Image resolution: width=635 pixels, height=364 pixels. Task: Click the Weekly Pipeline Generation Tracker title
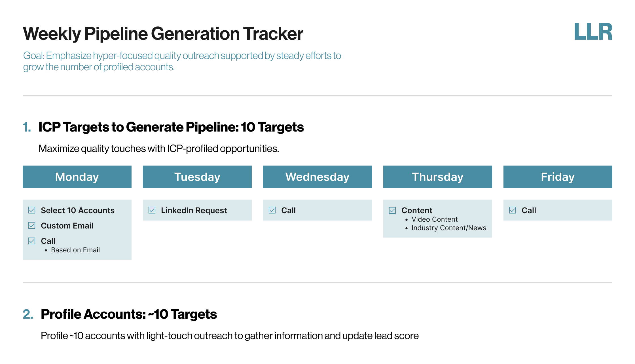[x=163, y=33]
